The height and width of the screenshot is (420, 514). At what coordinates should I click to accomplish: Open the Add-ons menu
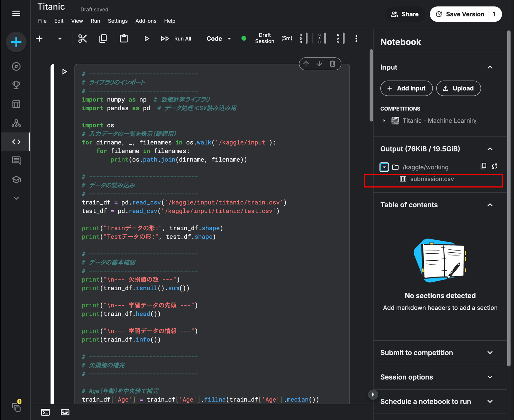(x=146, y=21)
